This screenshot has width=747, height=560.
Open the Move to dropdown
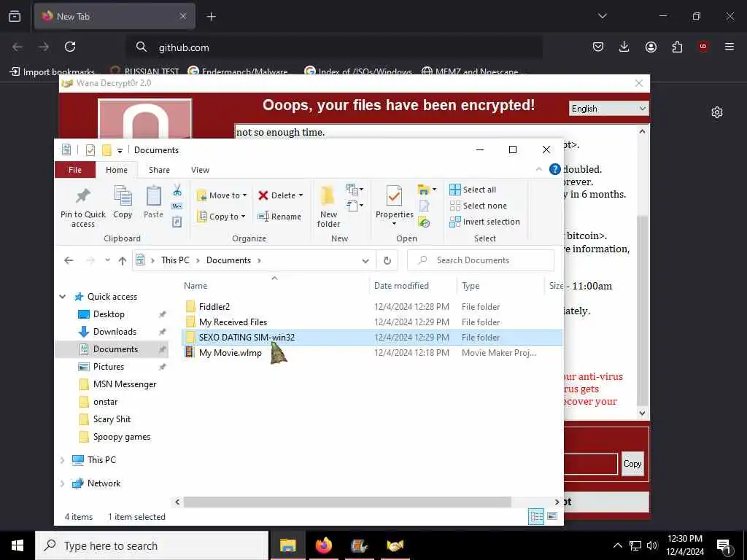point(222,195)
